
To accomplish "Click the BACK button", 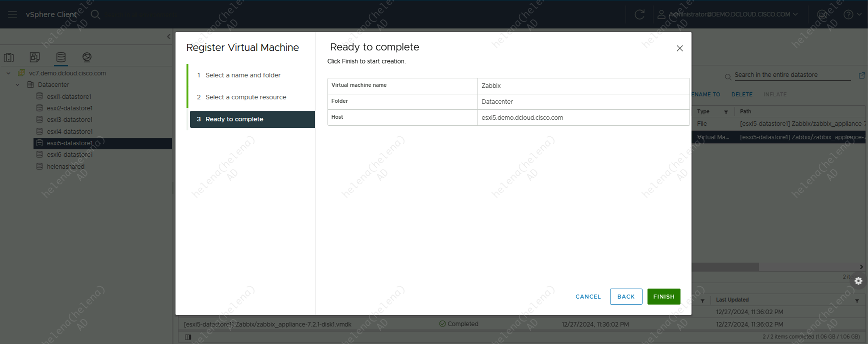I will (625, 297).
